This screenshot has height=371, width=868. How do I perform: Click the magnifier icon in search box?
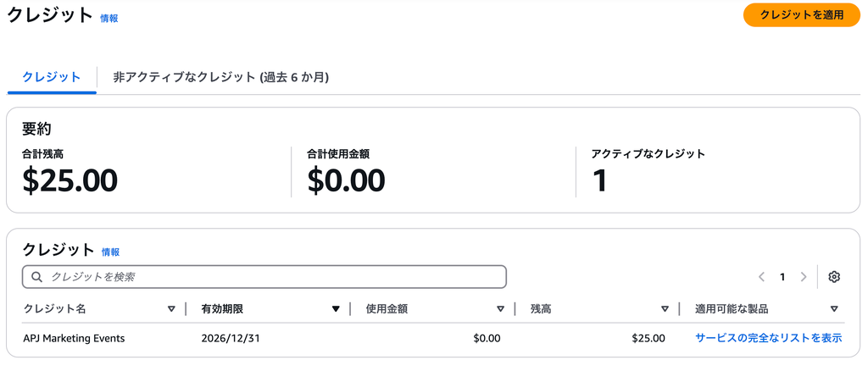[37, 277]
